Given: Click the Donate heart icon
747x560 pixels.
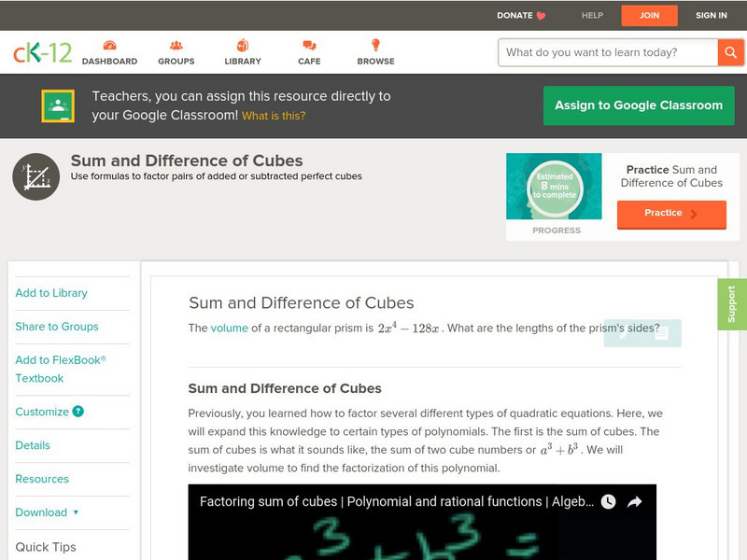Looking at the screenshot, I should 541,16.
